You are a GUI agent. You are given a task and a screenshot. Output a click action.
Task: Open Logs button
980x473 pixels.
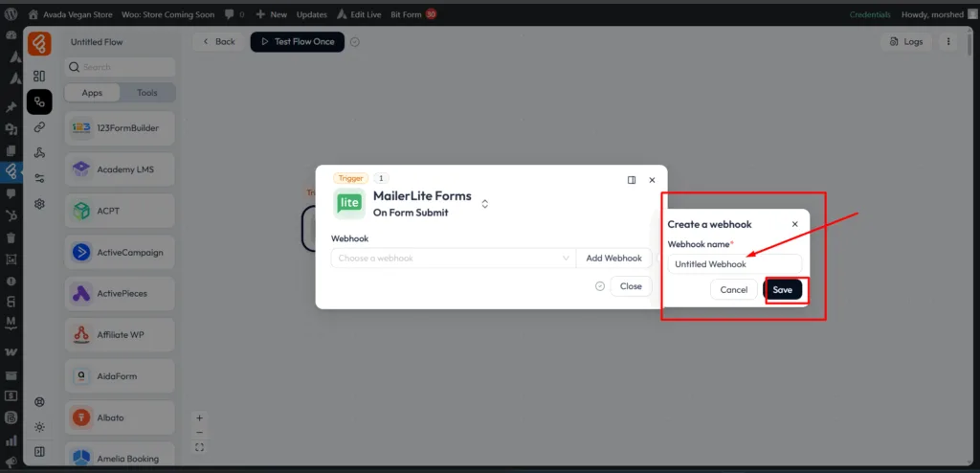(x=906, y=42)
